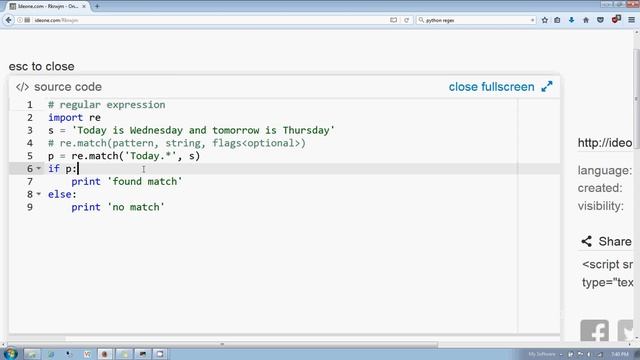The width and height of the screenshot is (640, 360).
Task: Click line number 9 in gutter
Action: [29, 207]
